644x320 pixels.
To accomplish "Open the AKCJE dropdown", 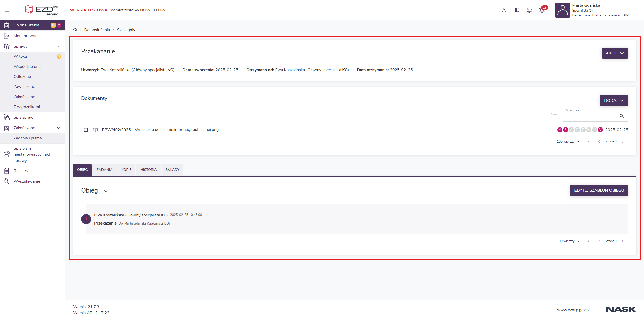I will point(615,53).
